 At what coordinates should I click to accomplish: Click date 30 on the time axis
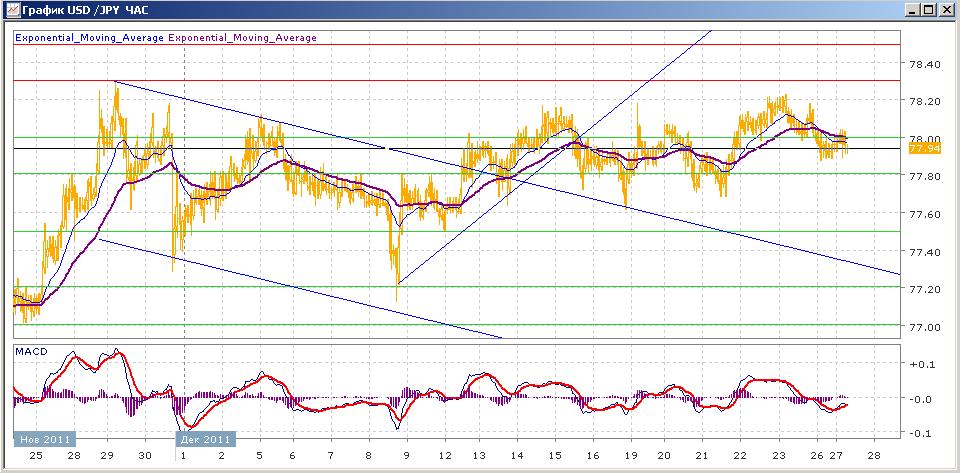145,456
